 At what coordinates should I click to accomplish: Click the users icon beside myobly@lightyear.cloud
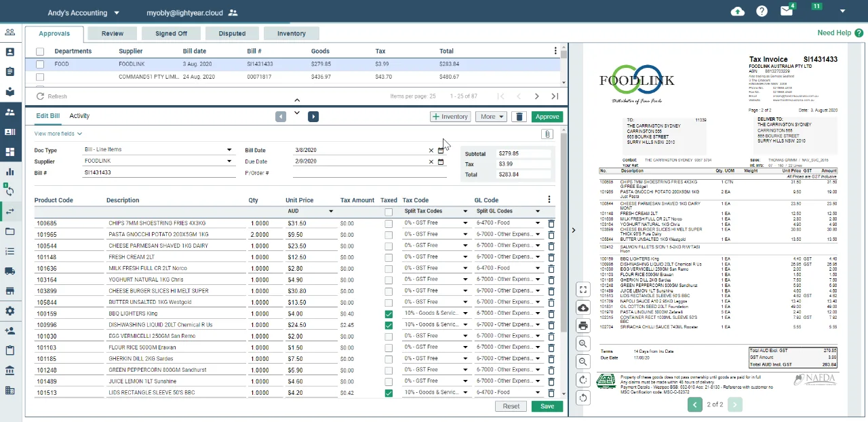(233, 12)
